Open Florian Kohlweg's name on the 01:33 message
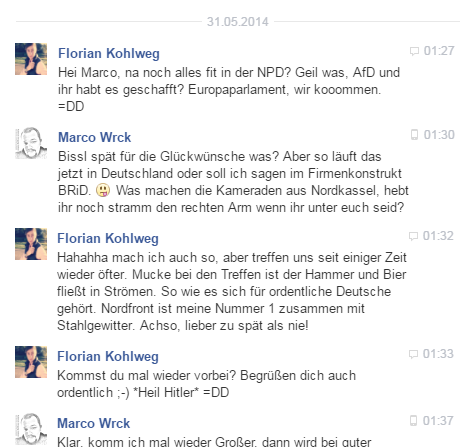Screen dimensions: 473x447 coord(108,356)
